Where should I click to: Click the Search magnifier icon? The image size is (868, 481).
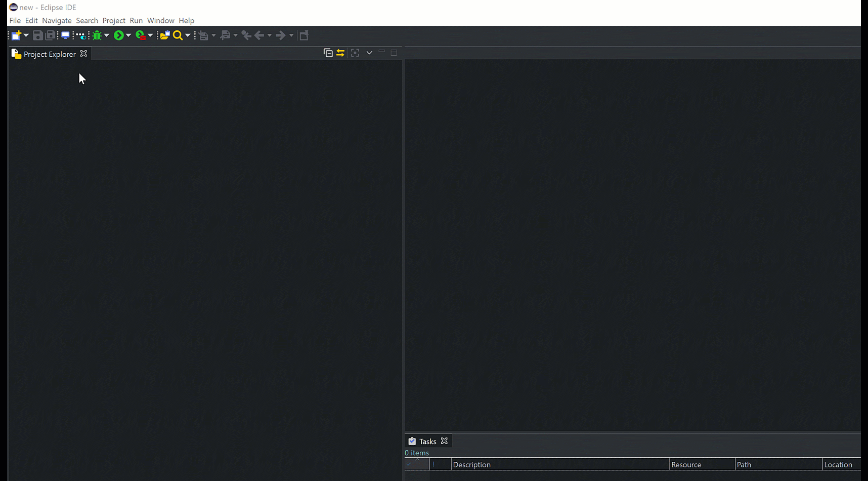coord(178,35)
